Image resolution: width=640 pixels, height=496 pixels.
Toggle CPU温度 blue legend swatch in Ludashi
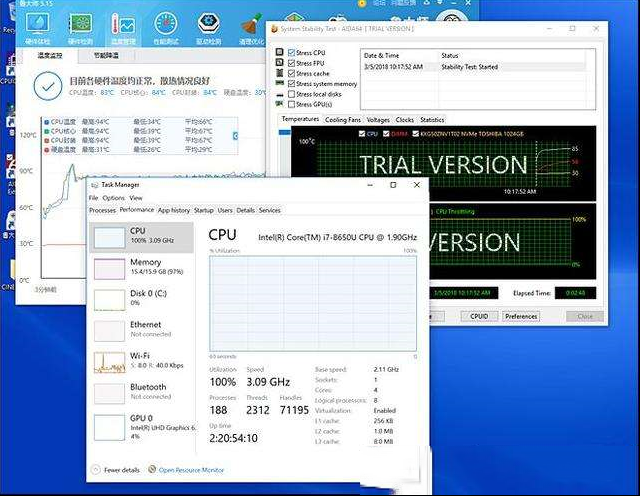[x=47, y=122]
